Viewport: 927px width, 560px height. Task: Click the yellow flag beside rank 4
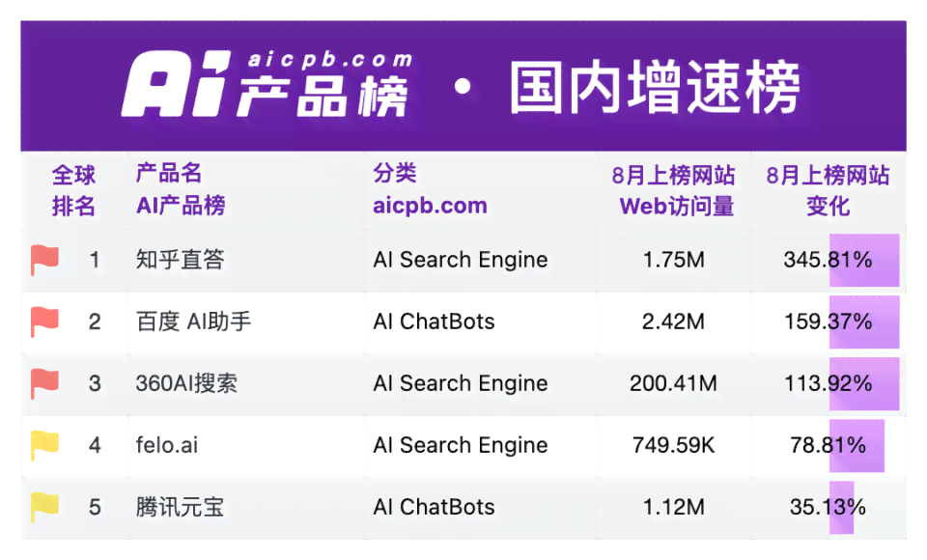45,445
